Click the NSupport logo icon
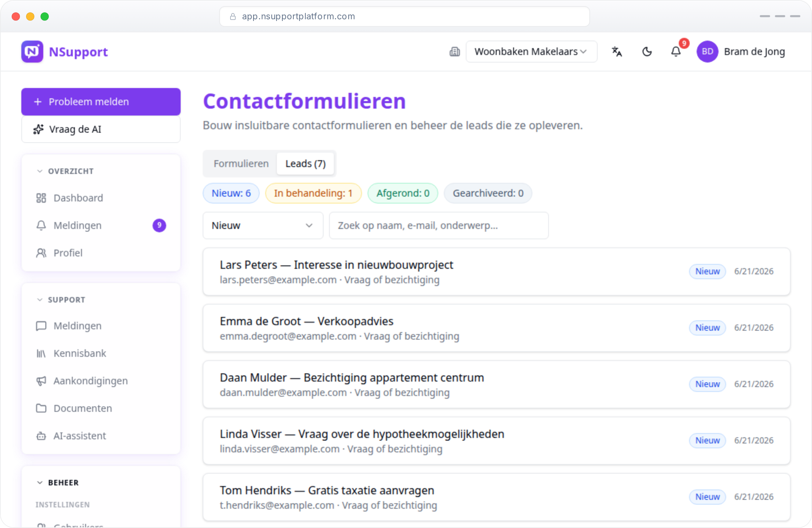 tap(32, 52)
